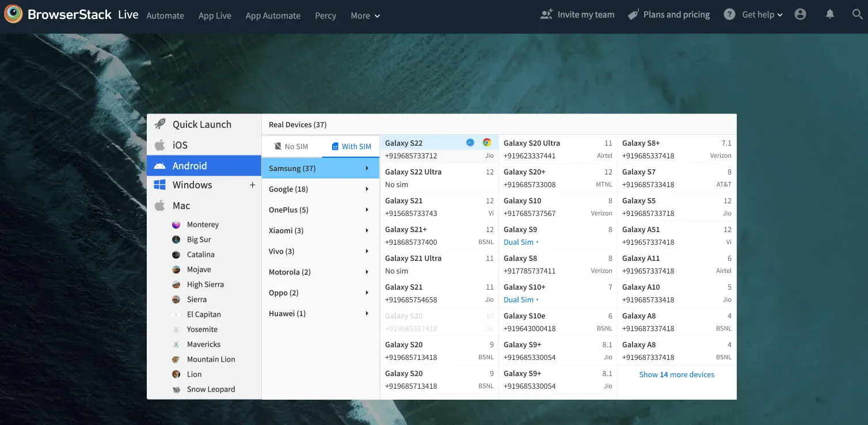Select the Monterey macOS icon
Image resolution: width=868 pixels, height=425 pixels.
click(176, 225)
